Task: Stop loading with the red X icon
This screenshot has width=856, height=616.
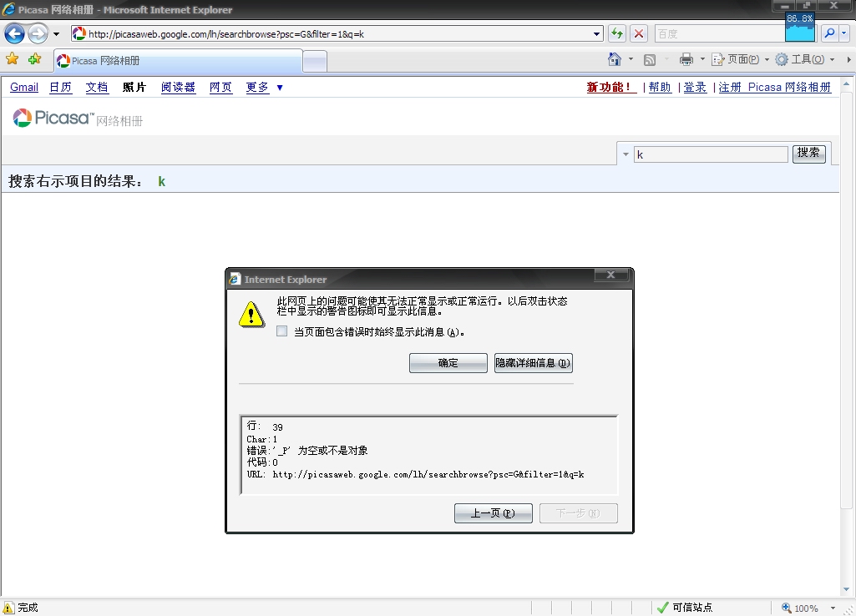Action: [x=638, y=34]
